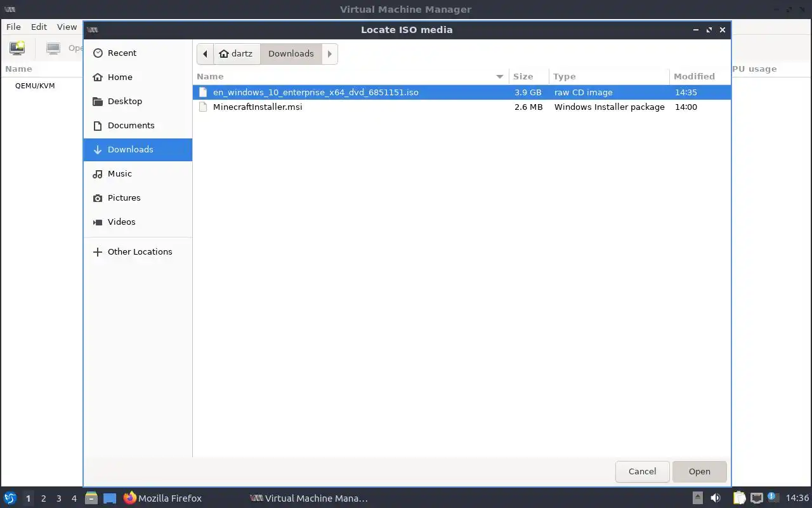Image resolution: width=812 pixels, height=508 pixels.
Task: Switch to workspace 4
Action: click(74, 498)
